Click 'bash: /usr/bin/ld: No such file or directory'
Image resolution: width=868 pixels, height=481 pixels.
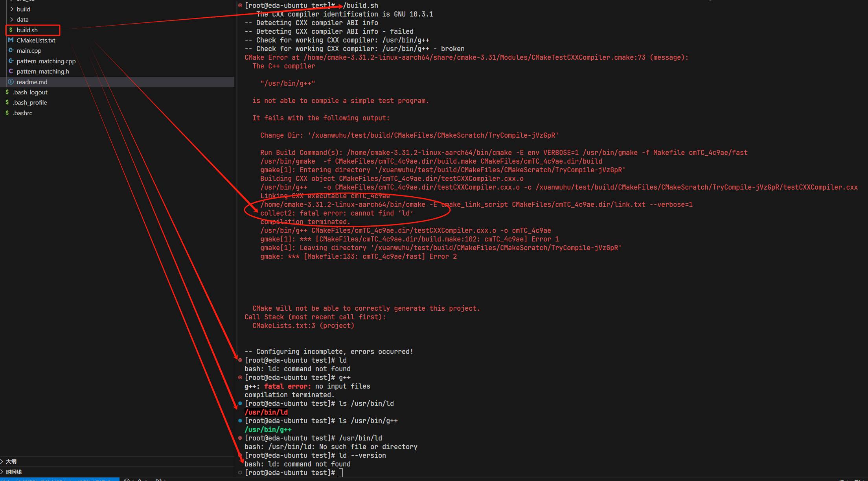pyautogui.click(x=331, y=447)
